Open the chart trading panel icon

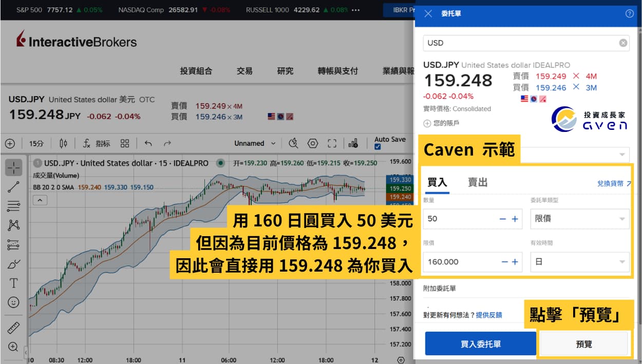point(353,144)
